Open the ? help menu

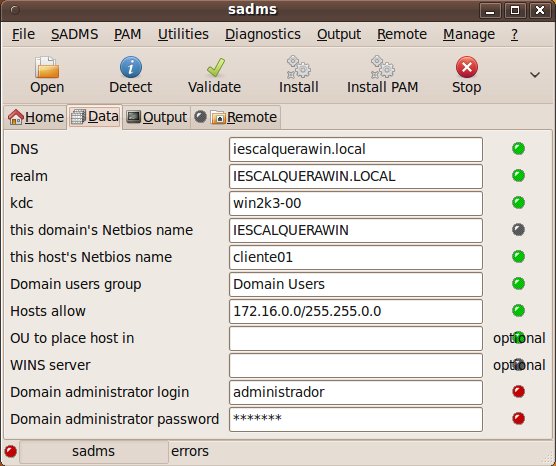515,34
